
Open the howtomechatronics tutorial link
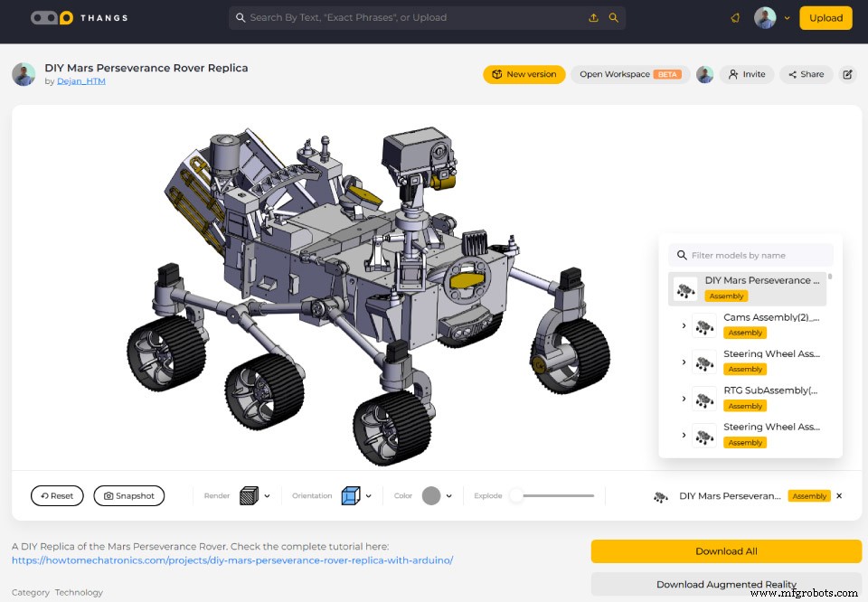(231, 560)
